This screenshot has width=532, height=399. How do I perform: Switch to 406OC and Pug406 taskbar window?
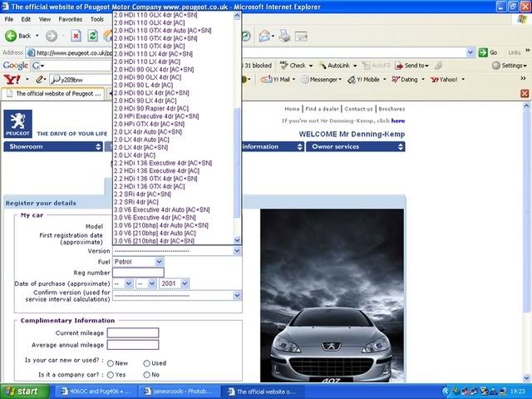[96, 392]
